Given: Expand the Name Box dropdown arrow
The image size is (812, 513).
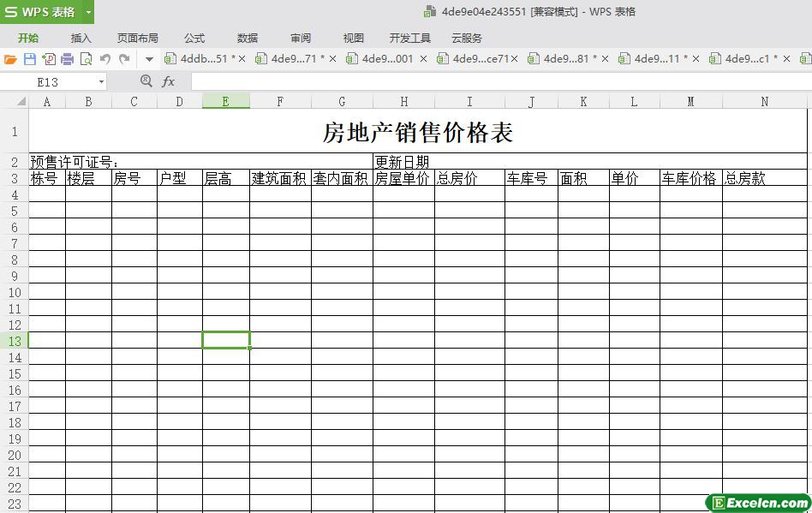Looking at the screenshot, I should [101, 82].
